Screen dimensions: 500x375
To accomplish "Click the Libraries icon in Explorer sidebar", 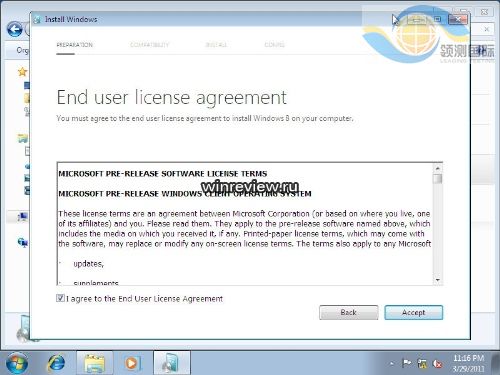I will tap(23, 138).
